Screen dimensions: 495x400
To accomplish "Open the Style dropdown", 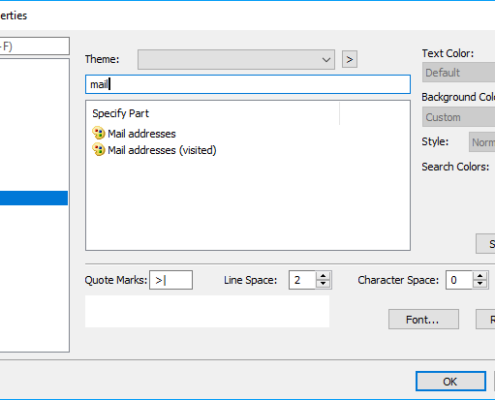I will click(x=482, y=142).
